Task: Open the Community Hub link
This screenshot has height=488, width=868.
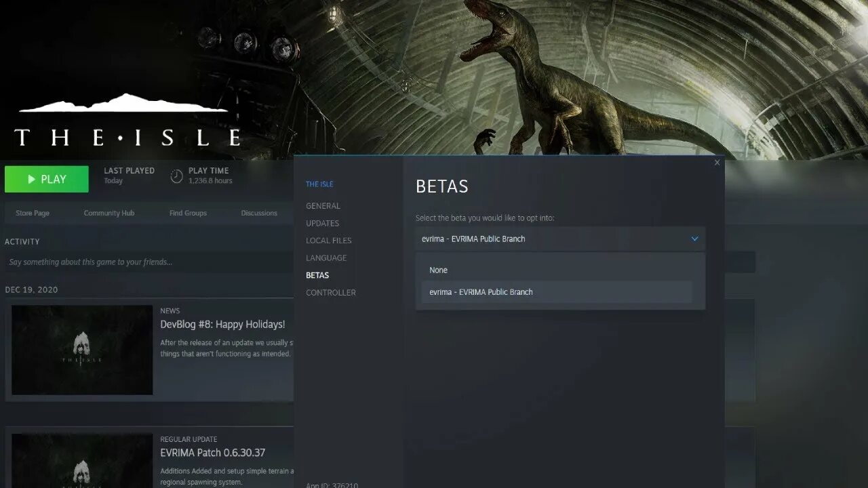Action: pyautogui.click(x=109, y=213)
